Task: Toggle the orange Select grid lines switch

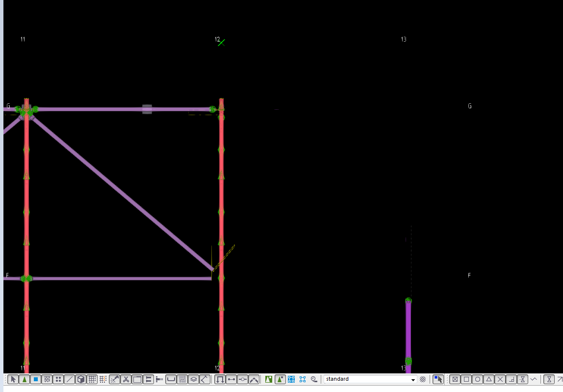Action: point(103,379)
